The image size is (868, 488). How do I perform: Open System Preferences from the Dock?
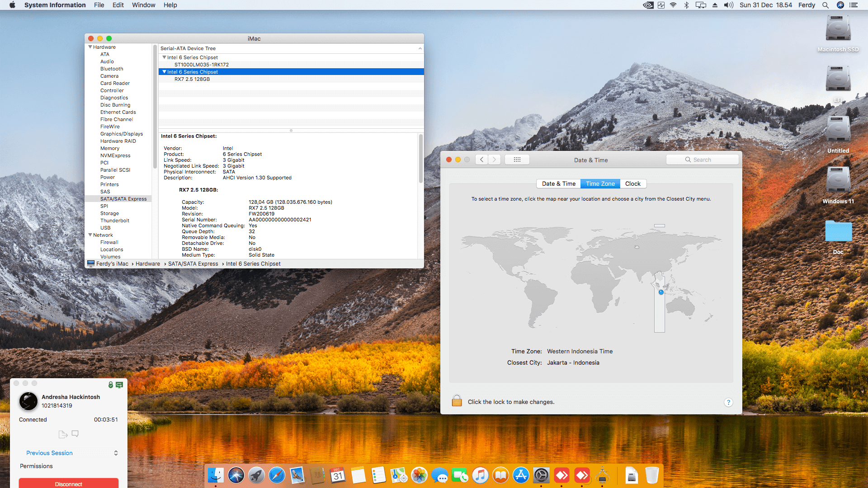[541, 475]
